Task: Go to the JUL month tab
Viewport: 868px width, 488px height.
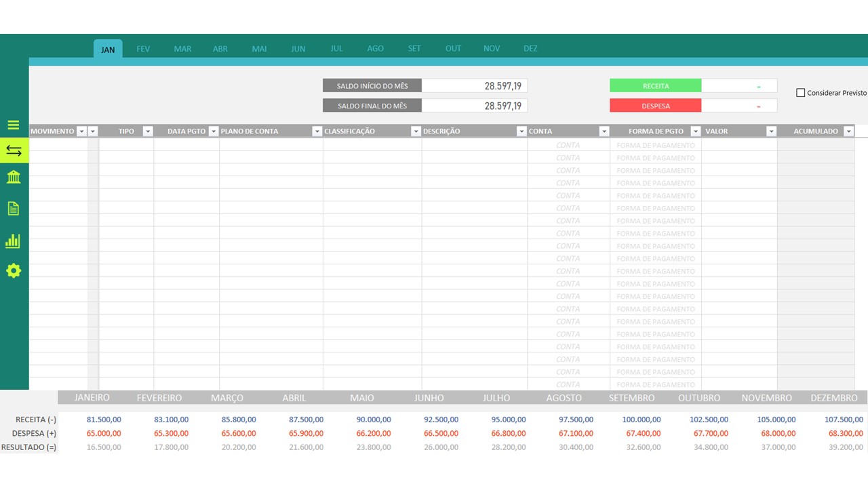Action: pos(336,49)
